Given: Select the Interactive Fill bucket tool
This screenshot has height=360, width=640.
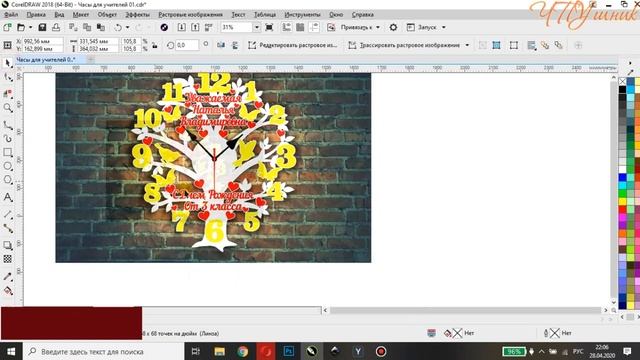Looking at the screenshot, I should (x=8, y=291).
